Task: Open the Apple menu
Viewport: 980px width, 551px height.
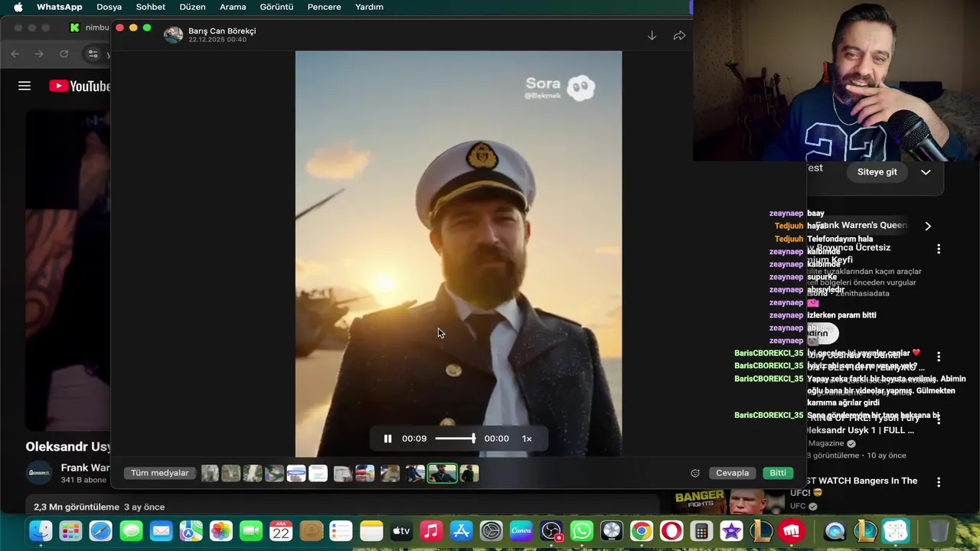Action: (x=18, y=7)
